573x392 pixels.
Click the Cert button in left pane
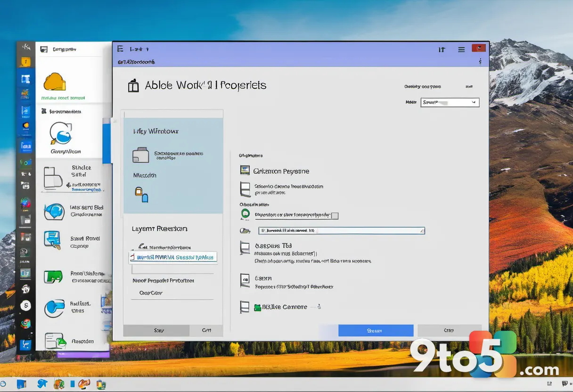206,330
